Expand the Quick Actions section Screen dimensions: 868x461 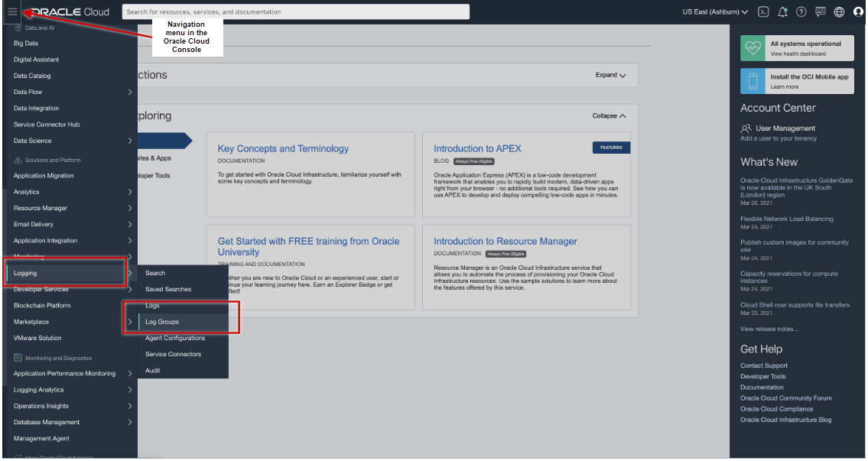[610, 75]
